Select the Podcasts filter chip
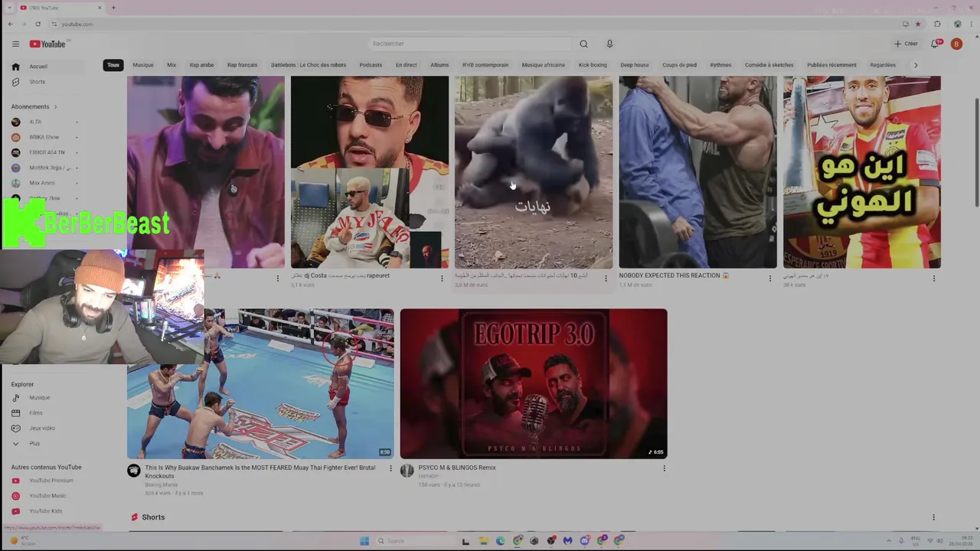The width and height of the screenshot is (980, 551). point(371,65)
